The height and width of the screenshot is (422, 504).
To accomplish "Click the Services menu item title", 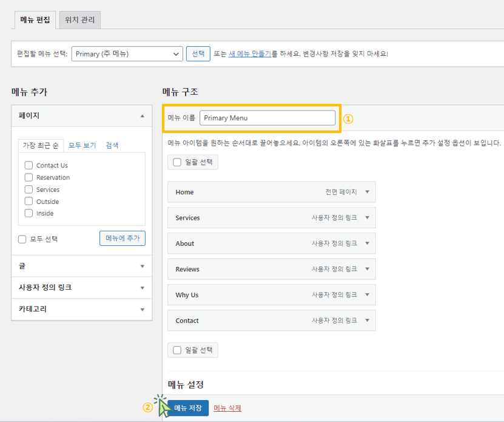I will pyautogui.click(x=188, y=218).
